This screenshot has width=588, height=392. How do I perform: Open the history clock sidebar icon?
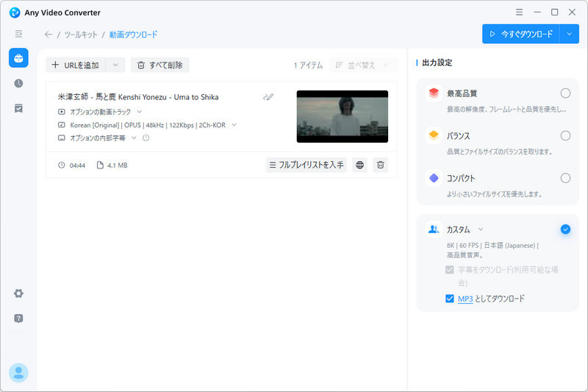coord(18,83)
